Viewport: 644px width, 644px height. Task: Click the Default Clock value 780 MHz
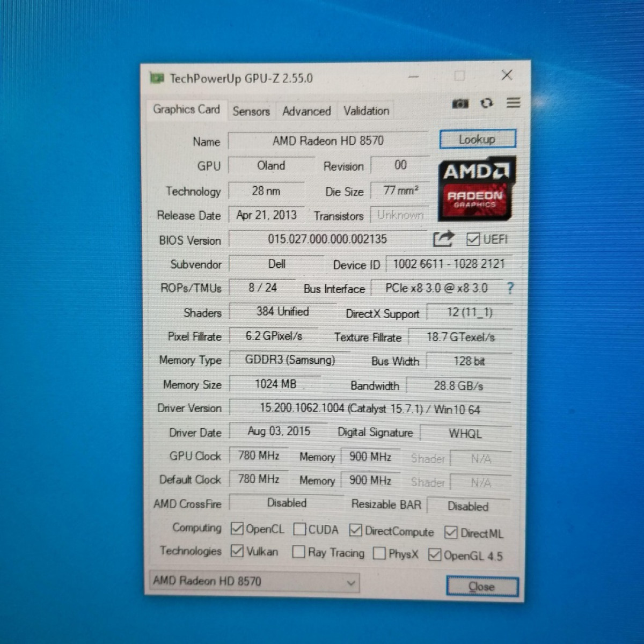pos(259,479)
